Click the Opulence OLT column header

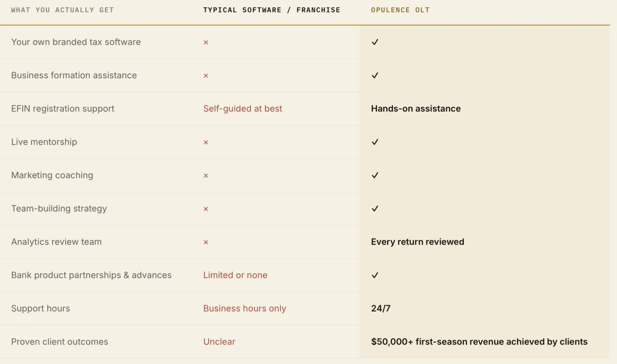pos(400,10)
